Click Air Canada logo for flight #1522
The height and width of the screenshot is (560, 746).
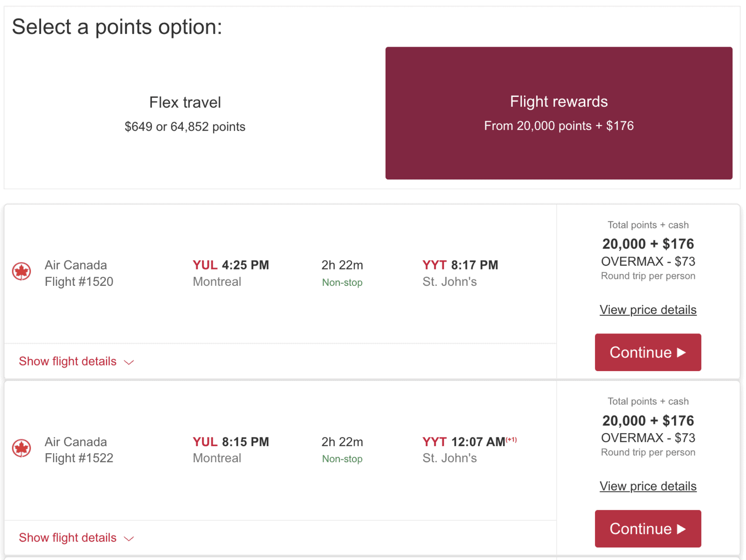pos(21,448)
